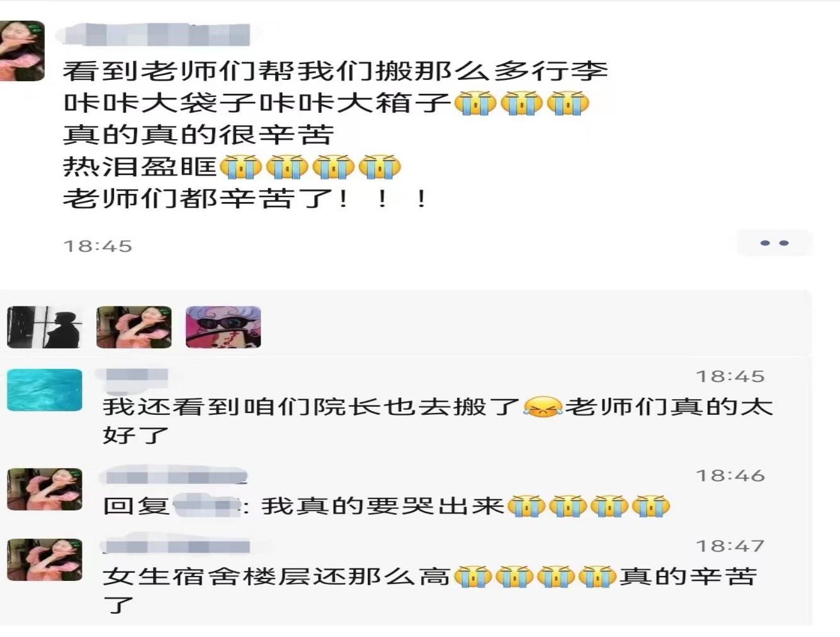Screen dimensions: 840x637
Task: Open the commenter avatar beside the 18:47 comment
Action: click(45, 560)
